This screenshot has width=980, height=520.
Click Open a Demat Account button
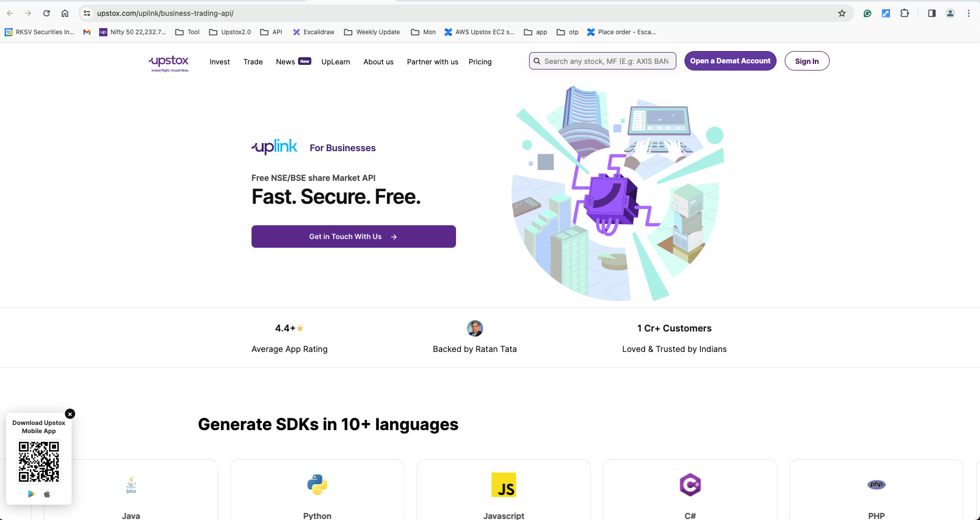coord(730,61)
